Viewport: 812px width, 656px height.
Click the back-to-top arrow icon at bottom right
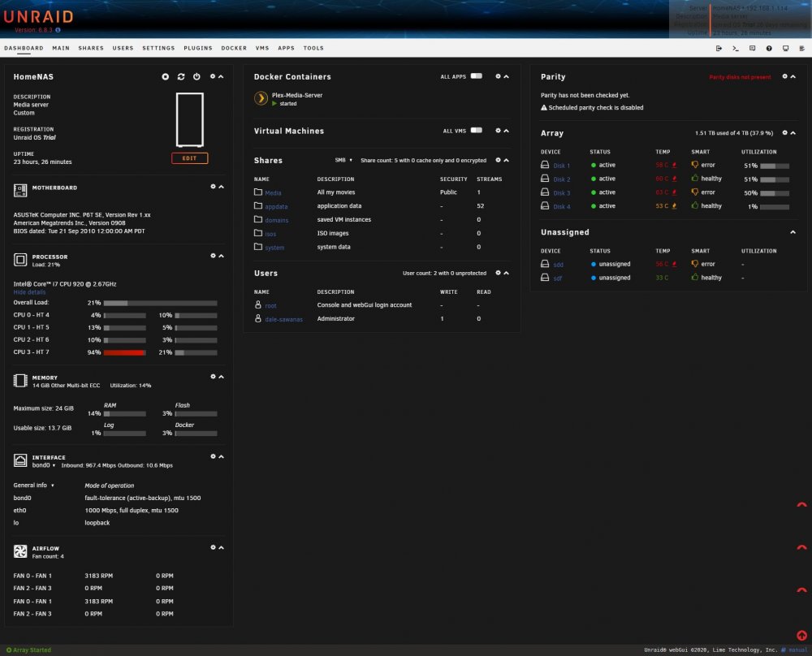(801, 635)
